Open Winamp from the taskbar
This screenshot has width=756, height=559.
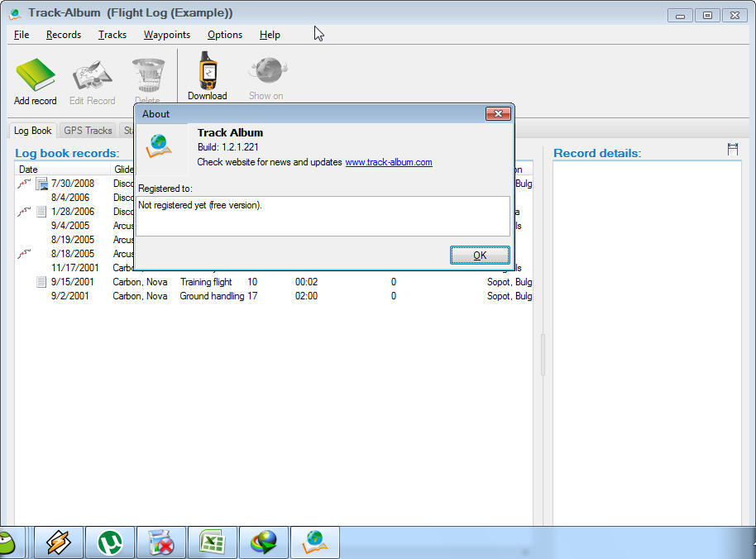pyautogui.click(x=59, y=542)
